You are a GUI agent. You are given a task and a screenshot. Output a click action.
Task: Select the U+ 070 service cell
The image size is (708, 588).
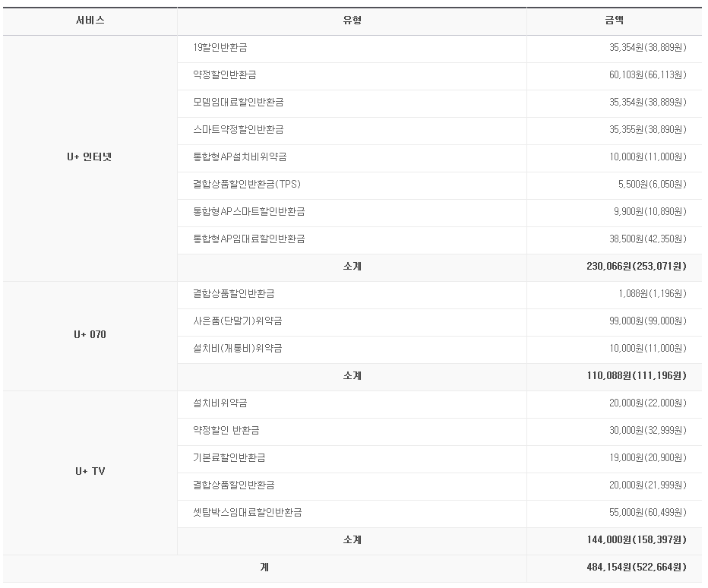pos(90,335)
